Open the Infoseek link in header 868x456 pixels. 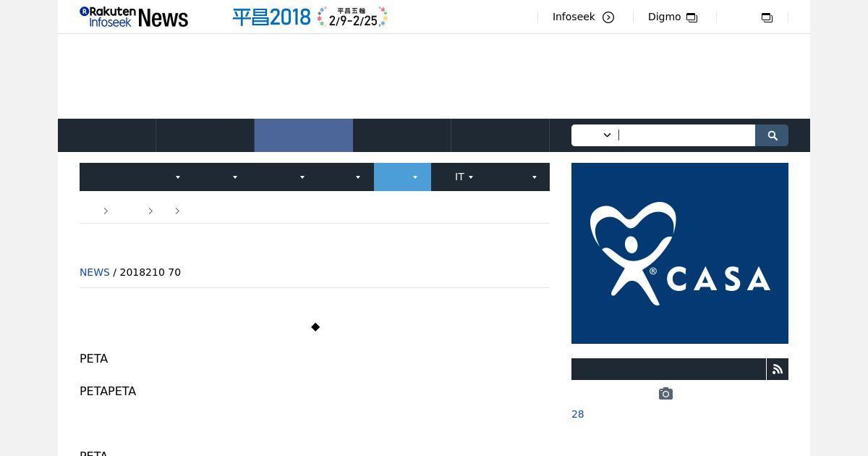pos(574,17)
